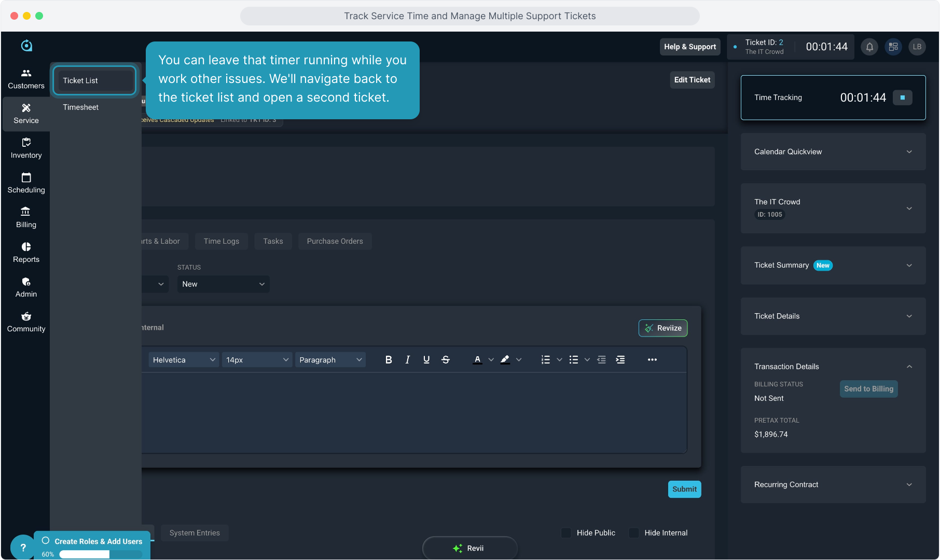The width and height of the screenshot is (940, 560).
Task: Click the Bold formatting icon
Action: [389, 360]
